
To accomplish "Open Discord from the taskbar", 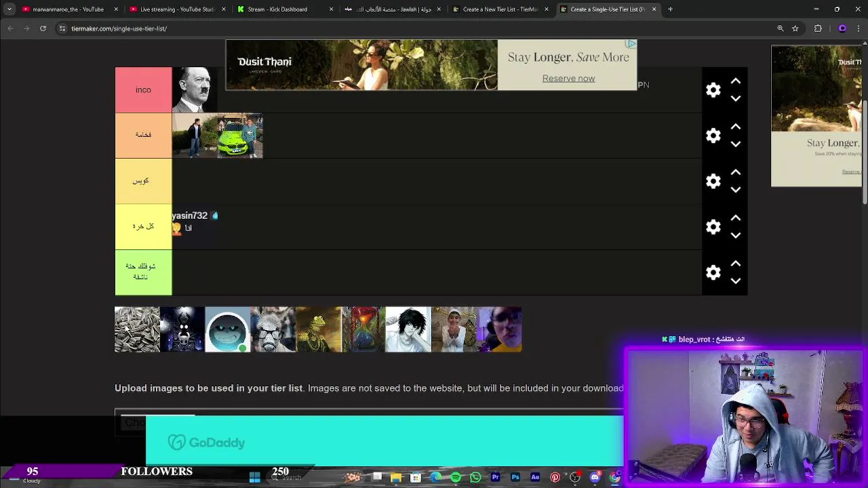I will (595, 478).
